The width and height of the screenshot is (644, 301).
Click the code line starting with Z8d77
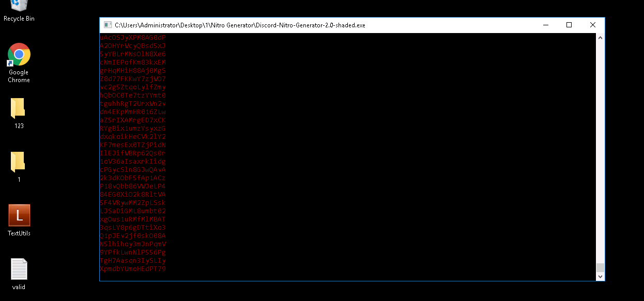[x=133, y=79]
